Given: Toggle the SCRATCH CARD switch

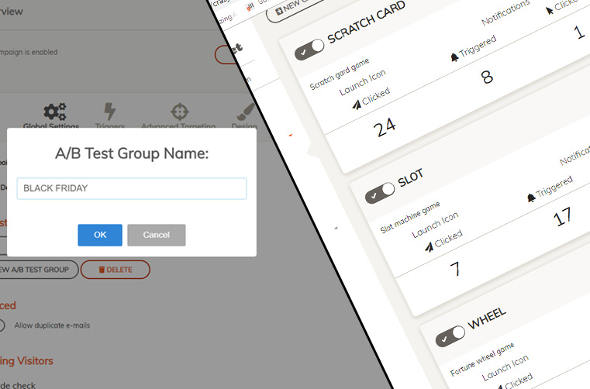Looking at the screenshot, I should point(309,50).
